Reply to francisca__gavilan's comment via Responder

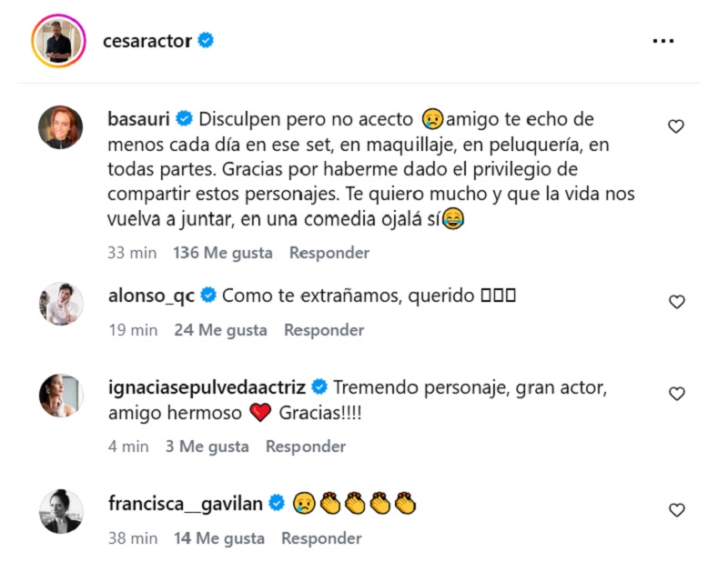[321, 538]
